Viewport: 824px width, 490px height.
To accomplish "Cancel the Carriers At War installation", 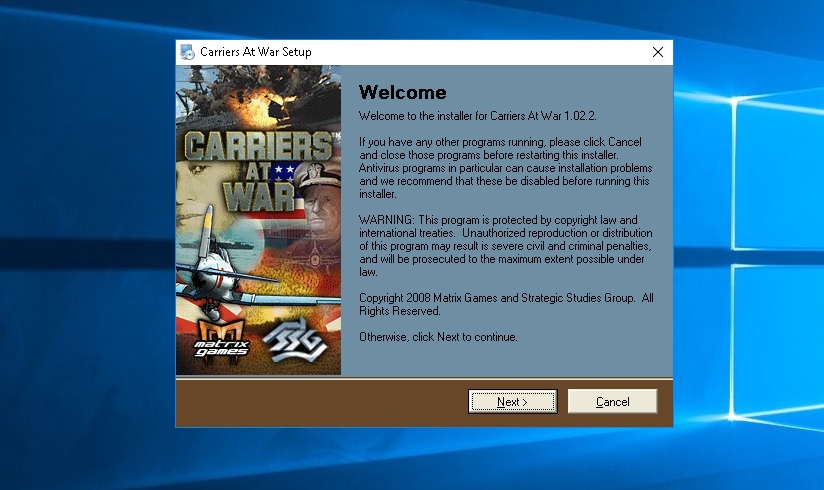I will point(612,402).
